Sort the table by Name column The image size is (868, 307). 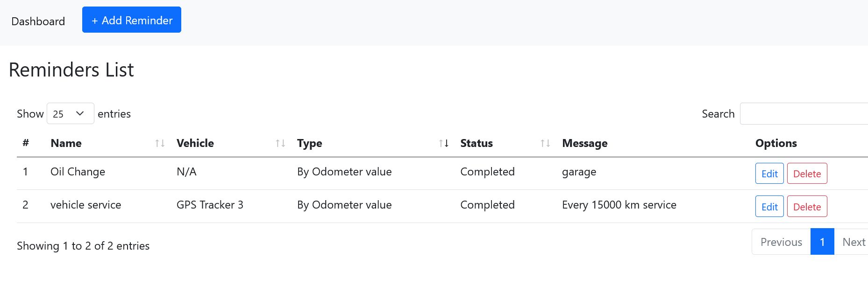point(108,143)
